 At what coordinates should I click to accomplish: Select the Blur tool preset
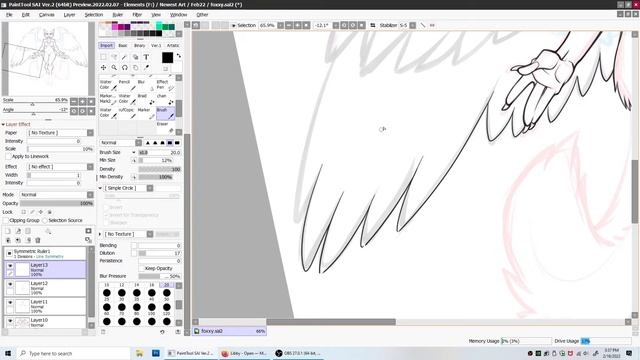point(146,85)
